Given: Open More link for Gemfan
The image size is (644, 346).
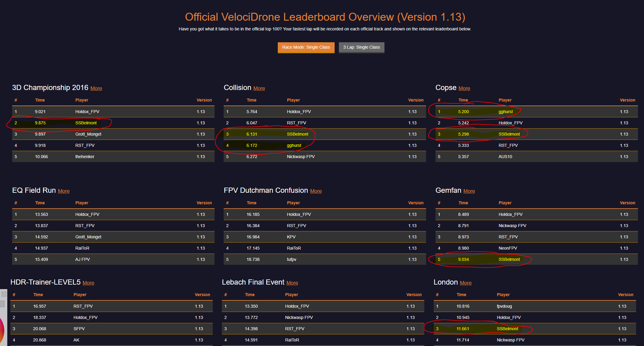Looking at the screenshot, I should click(469, 191).
